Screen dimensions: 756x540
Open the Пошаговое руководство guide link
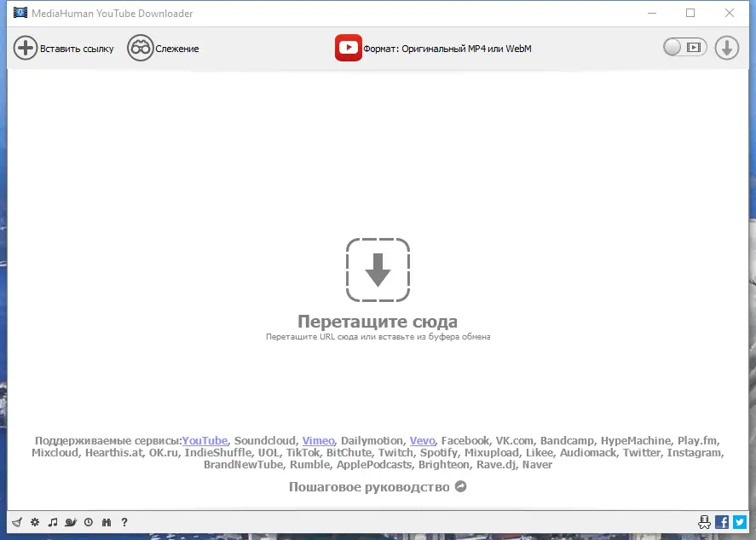pos(369,485)
